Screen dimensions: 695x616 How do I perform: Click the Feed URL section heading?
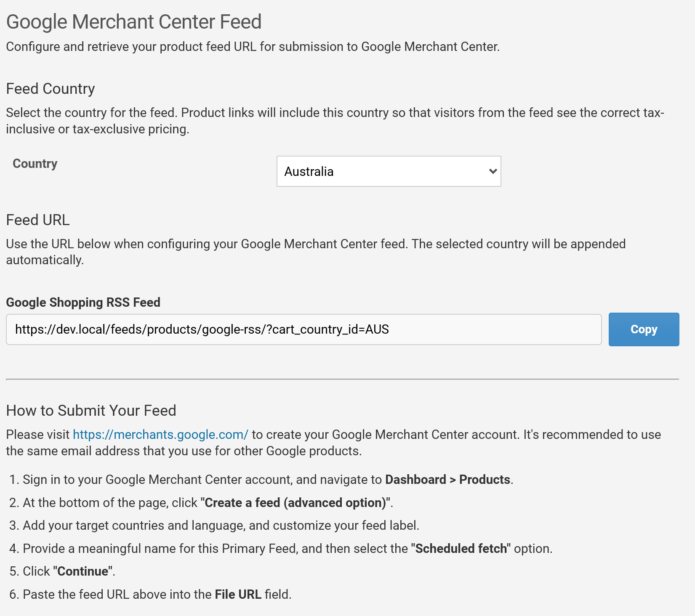pos(38,220)
